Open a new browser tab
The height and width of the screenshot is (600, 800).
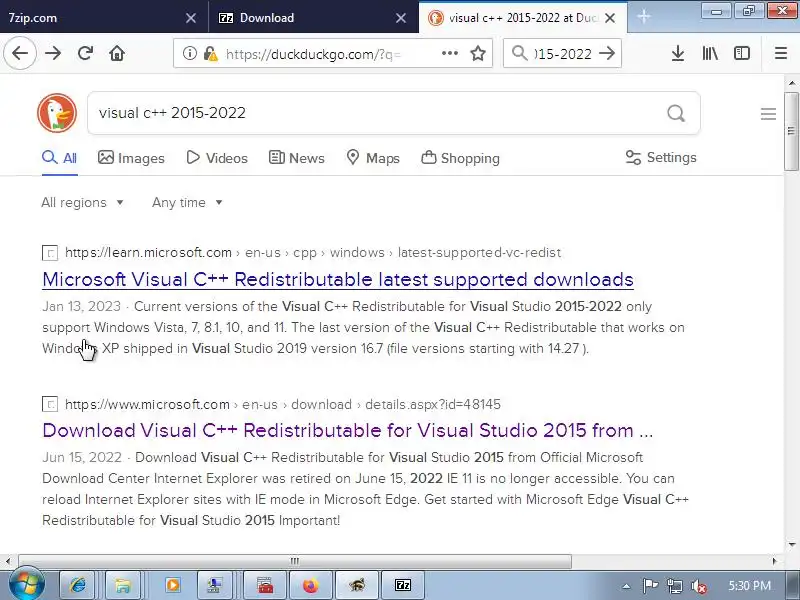point(644,17)
